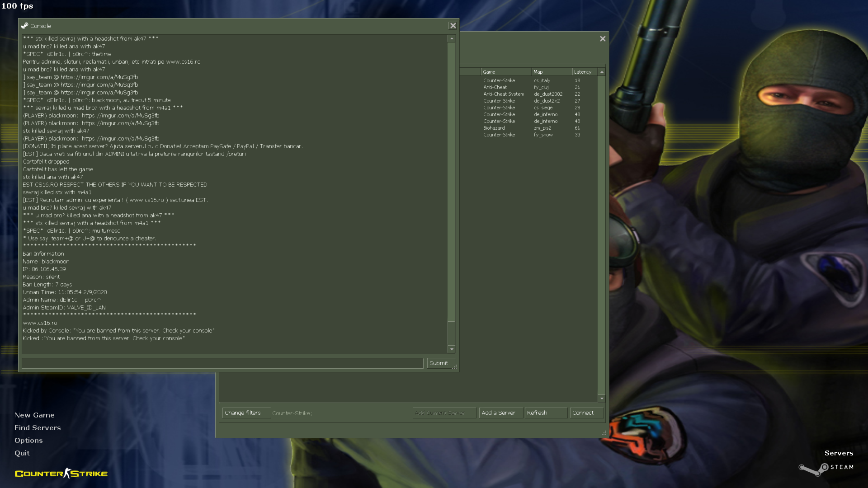Close the Console window
Screen dimensions: 868x488
[453, 26]
